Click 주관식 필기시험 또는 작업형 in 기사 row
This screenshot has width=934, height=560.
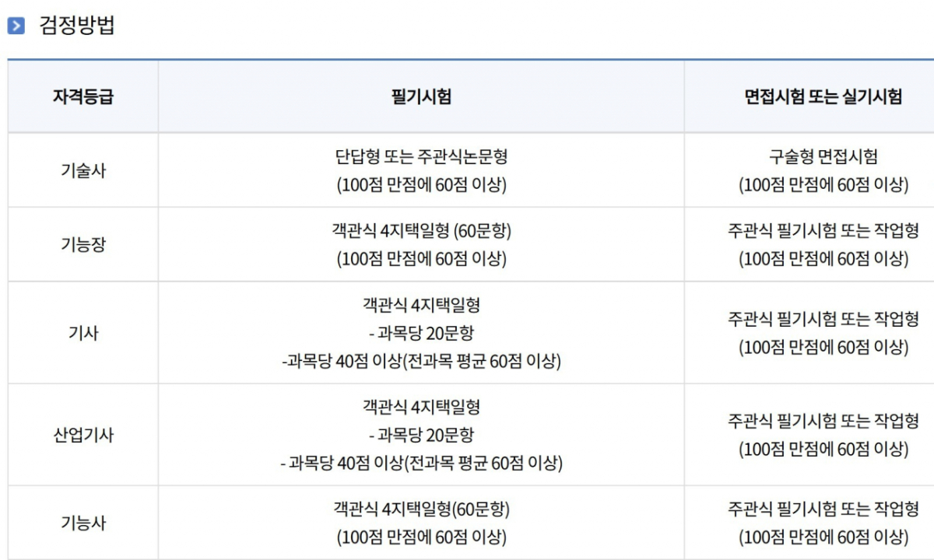(823, 319)
